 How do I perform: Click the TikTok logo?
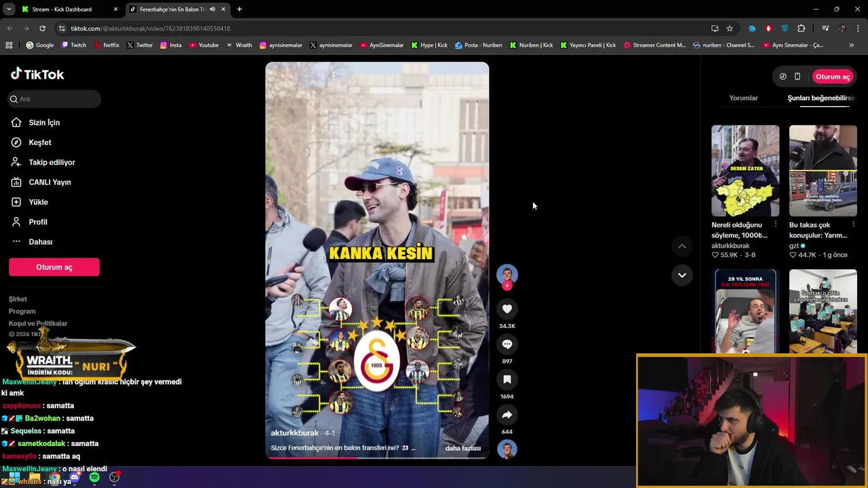point(37,74)
